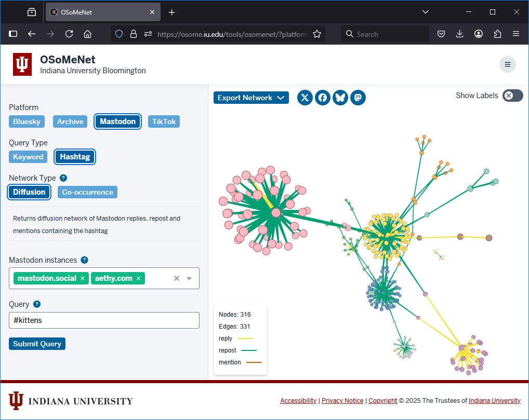The image size is (529, 420).
Task: Click the 'Nodes: 316' count text
Action: 235,315
